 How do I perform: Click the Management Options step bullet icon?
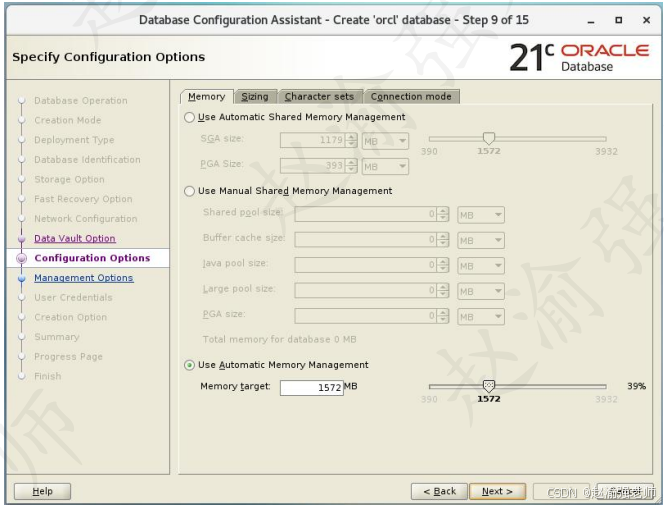[22, 278]
